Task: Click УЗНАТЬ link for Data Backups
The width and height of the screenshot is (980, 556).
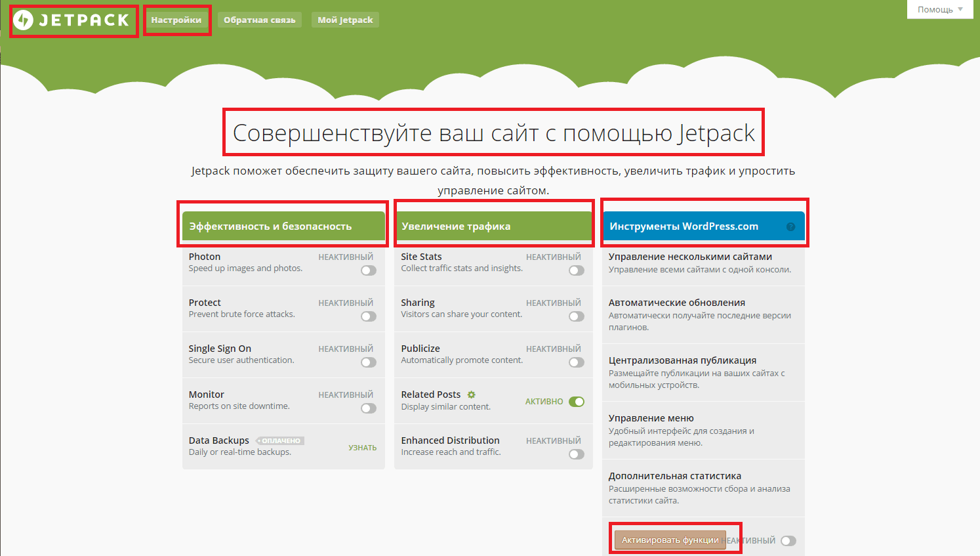Action: coord(363,448)
